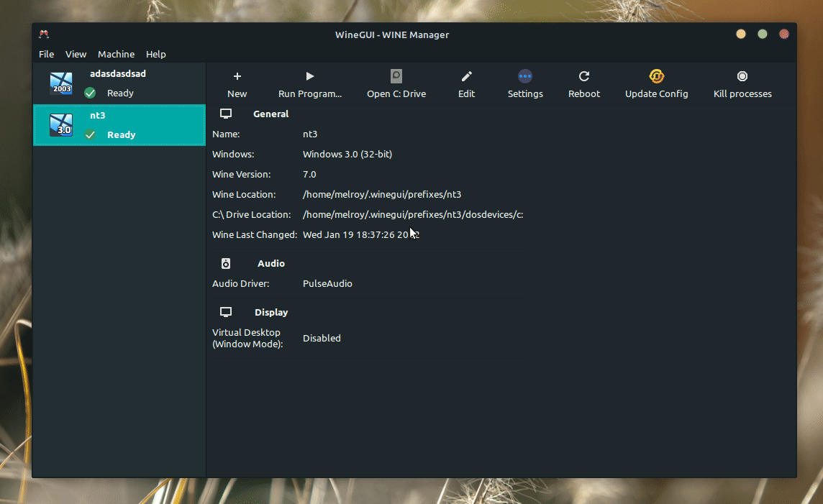The image size is (823, 504).
Task: Click the monitor icon beside Display
Action: (226, 312)
